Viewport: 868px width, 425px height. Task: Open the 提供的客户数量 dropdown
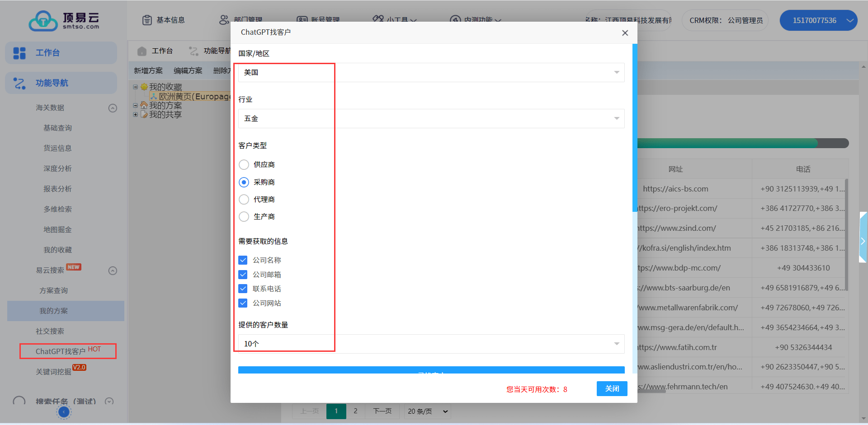[x=431, y=344]
